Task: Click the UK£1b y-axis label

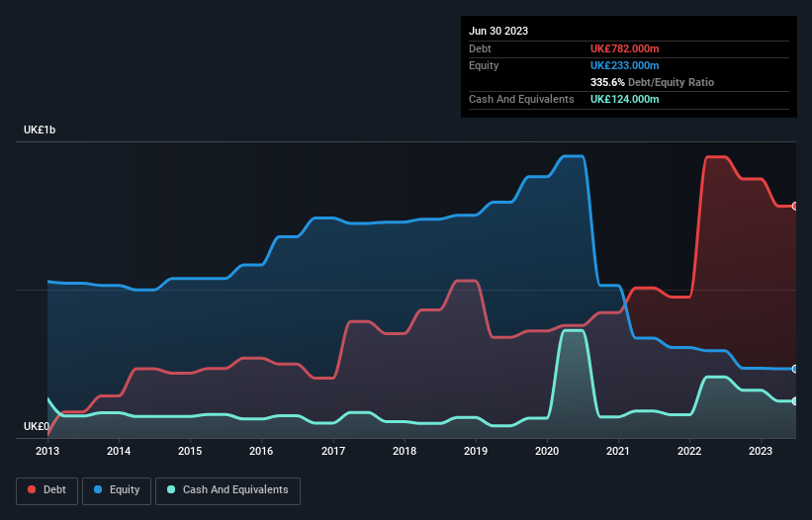Action: click(x=40, y=130)
